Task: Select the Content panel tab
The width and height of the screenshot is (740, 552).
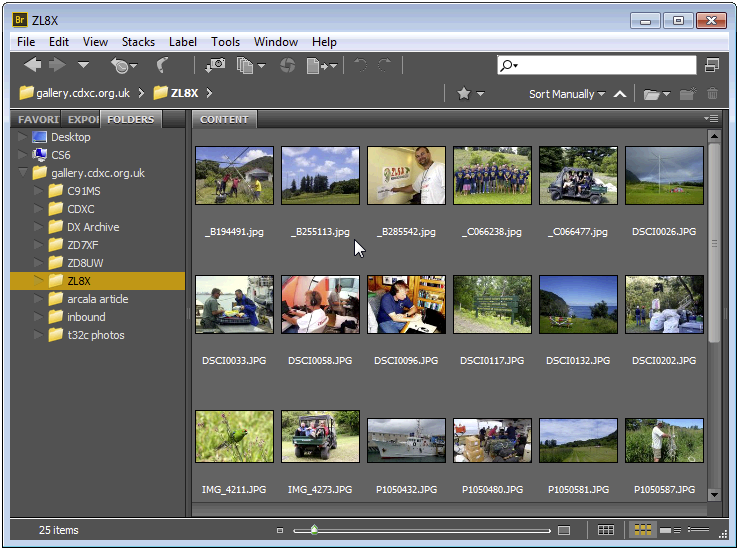Action: point(224,119)
